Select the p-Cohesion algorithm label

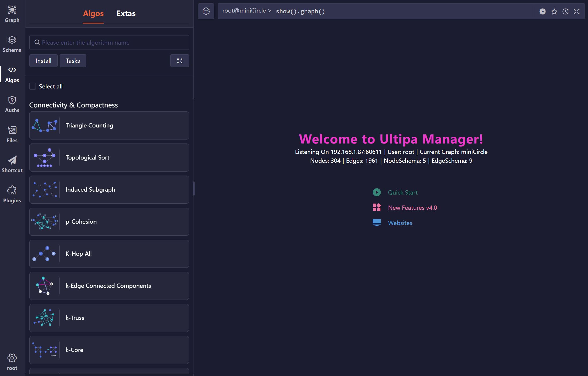pos(81,222)
